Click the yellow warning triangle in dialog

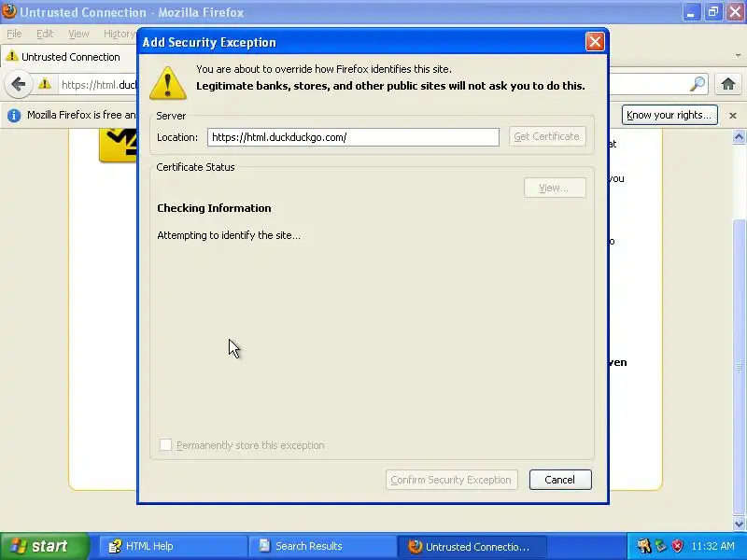pos(168,83)
